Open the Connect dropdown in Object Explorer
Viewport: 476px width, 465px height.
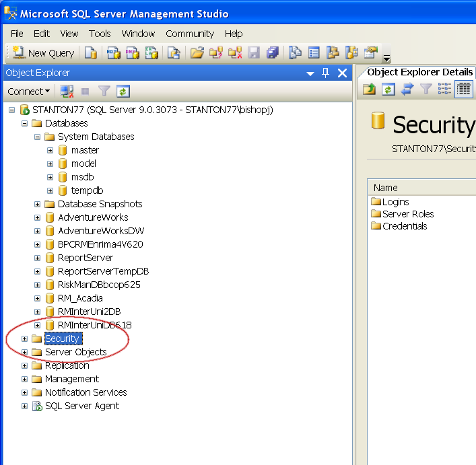tap(28, 92)
